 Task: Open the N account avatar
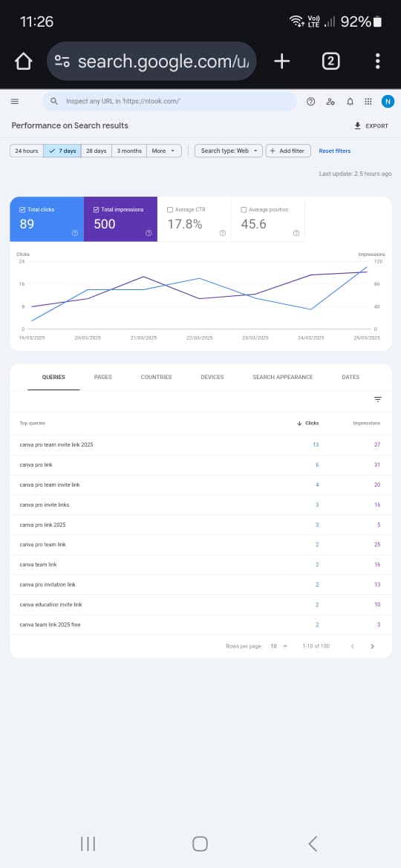coord(388,102)
